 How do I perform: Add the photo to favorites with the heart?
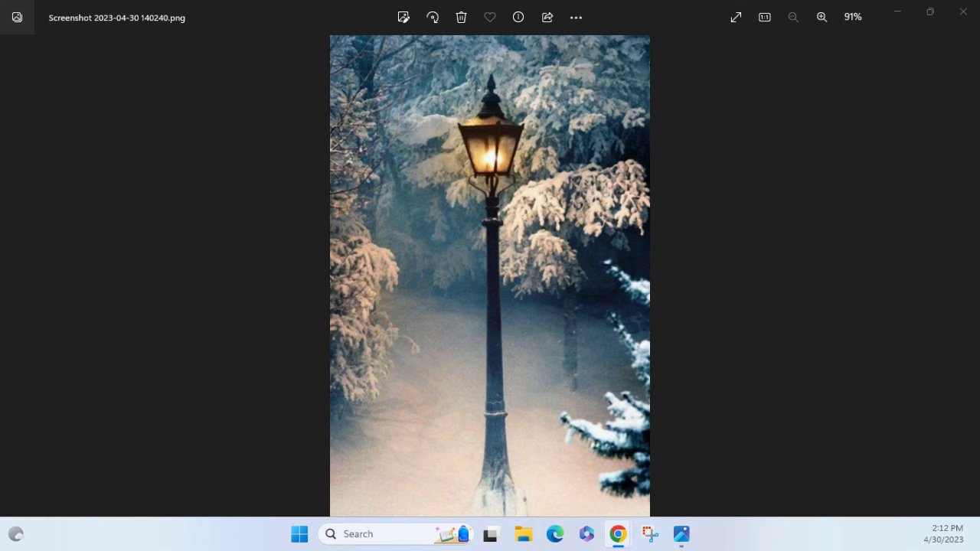(x=490, y=17)
